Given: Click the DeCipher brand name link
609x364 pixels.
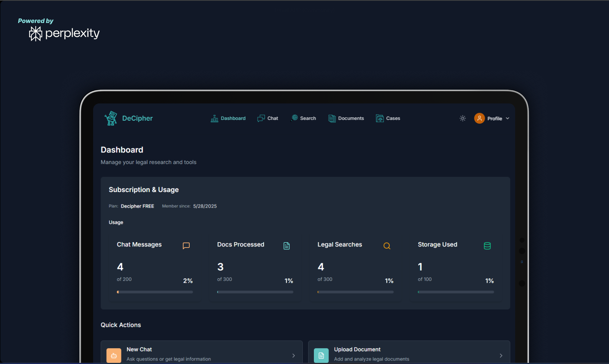Looking at the screenshot, I should click(138, 118).
